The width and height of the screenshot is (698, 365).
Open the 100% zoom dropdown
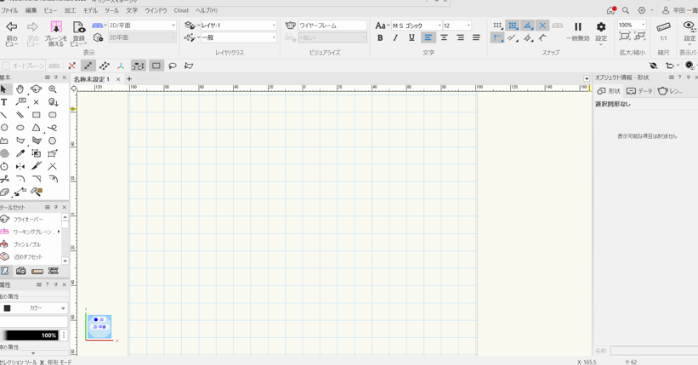[632, 25]
